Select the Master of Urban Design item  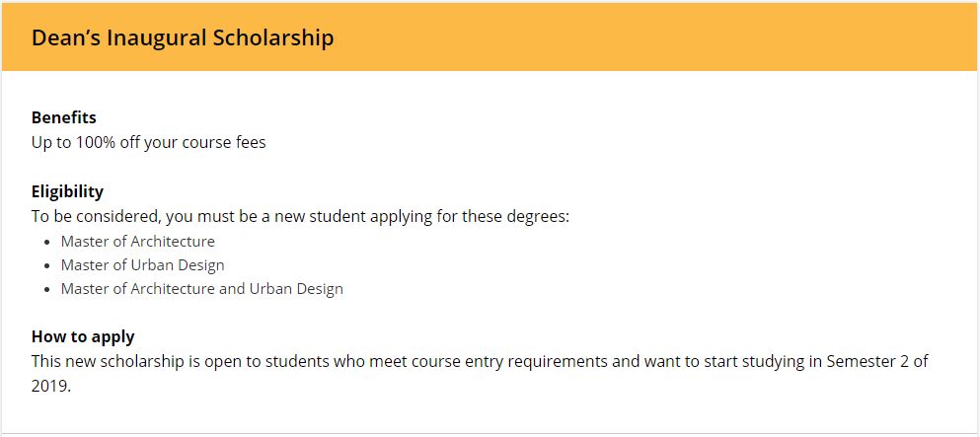(142, 265)
